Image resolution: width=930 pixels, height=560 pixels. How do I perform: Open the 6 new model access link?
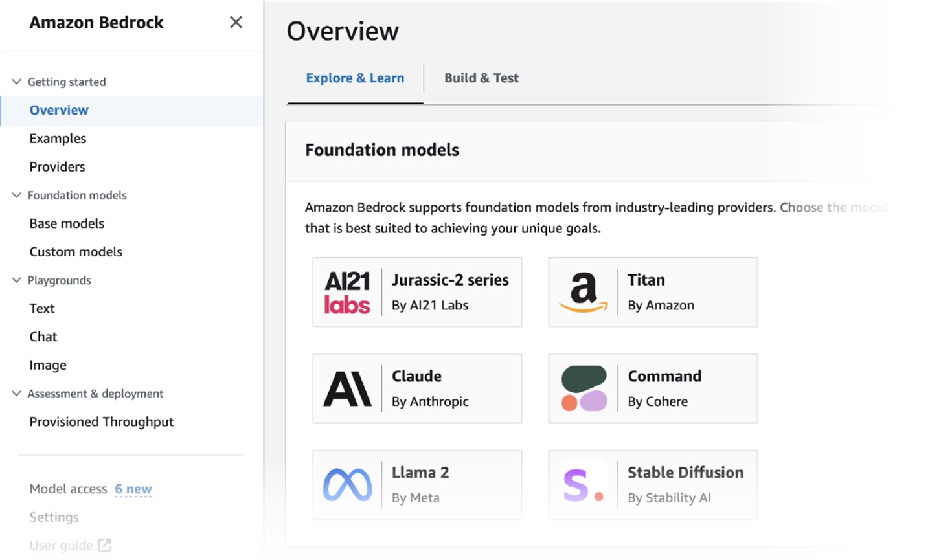point(133,489)
